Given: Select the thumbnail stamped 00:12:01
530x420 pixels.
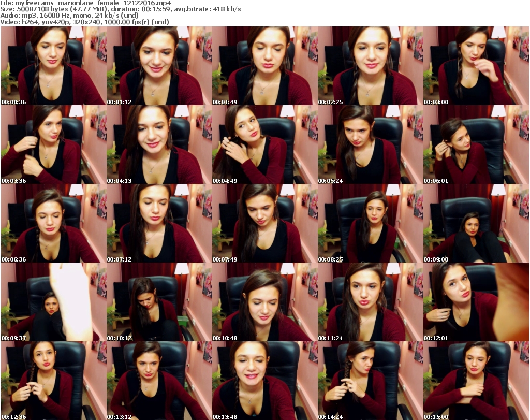Looking at the screenshot, I should tap(476, 302).
